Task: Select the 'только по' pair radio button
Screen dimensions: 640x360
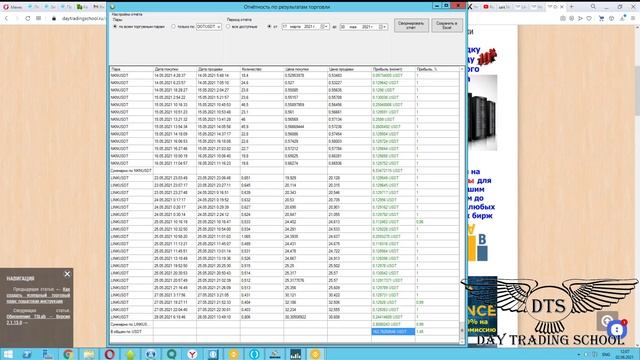Action: [173, 27]
